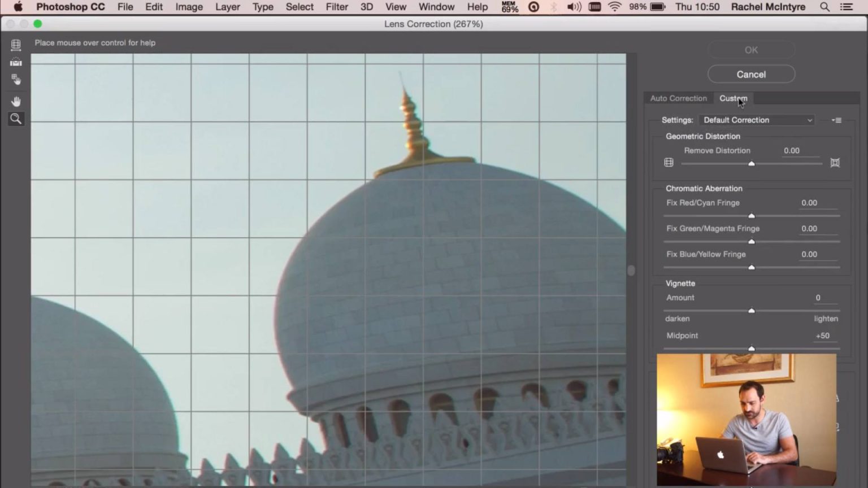Click the Fix Blue/Yellow Fringe value field
868x488 pixels.
click(818, 255)
